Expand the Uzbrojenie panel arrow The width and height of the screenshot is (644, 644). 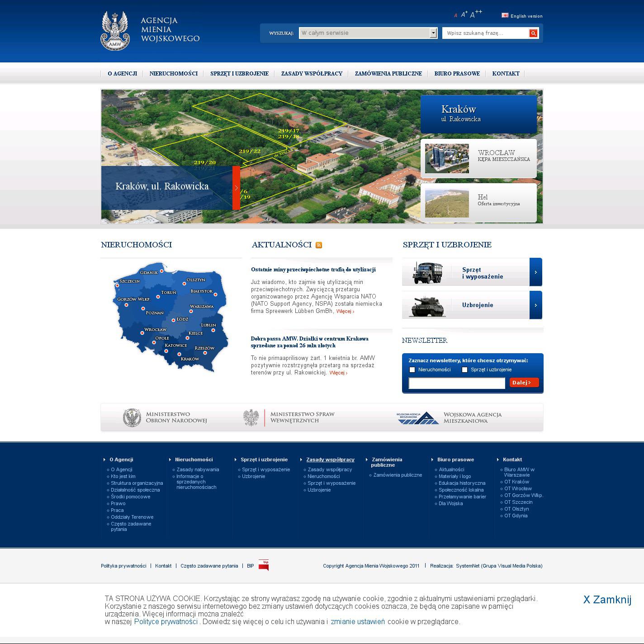pos(535,305)
